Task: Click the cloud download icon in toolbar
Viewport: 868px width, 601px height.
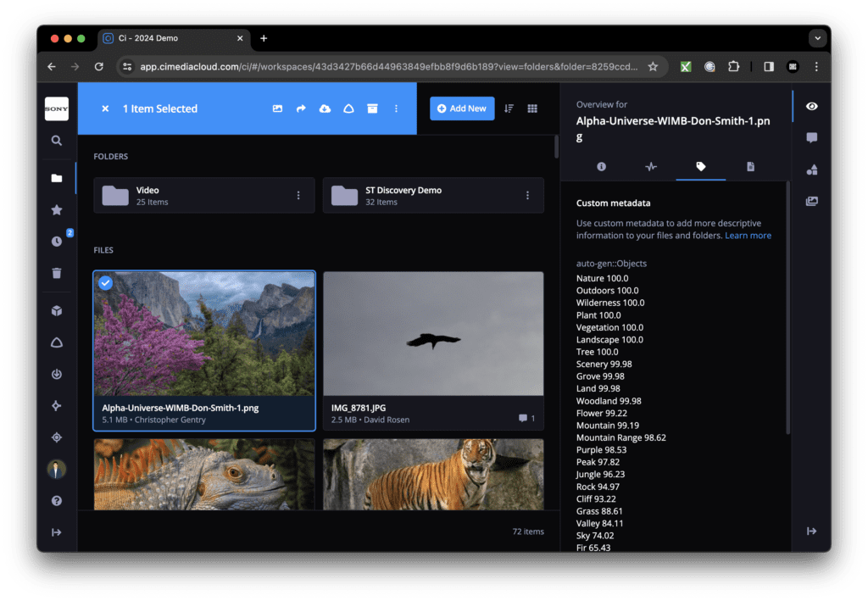Action: [x=325, y=109]
